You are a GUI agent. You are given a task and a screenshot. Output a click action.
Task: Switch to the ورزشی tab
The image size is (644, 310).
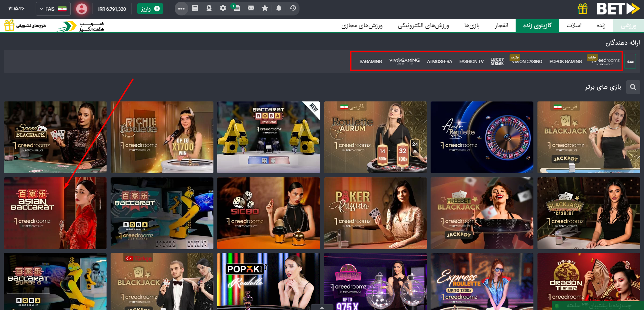(x=628, y=26)
